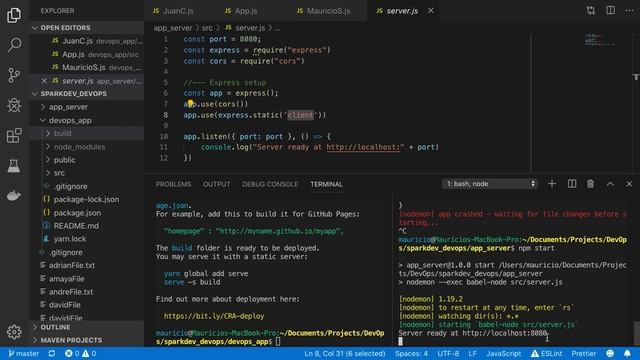Open errors and warnings count
The width and height of the screenshot is (640, 360).
pyautogui.click(x=80, y=353)
